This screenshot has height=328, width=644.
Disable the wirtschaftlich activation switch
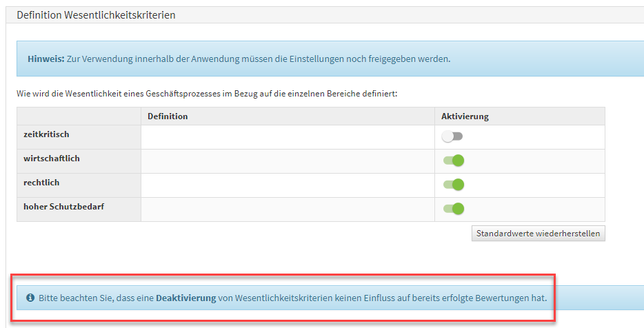[453, 161]
